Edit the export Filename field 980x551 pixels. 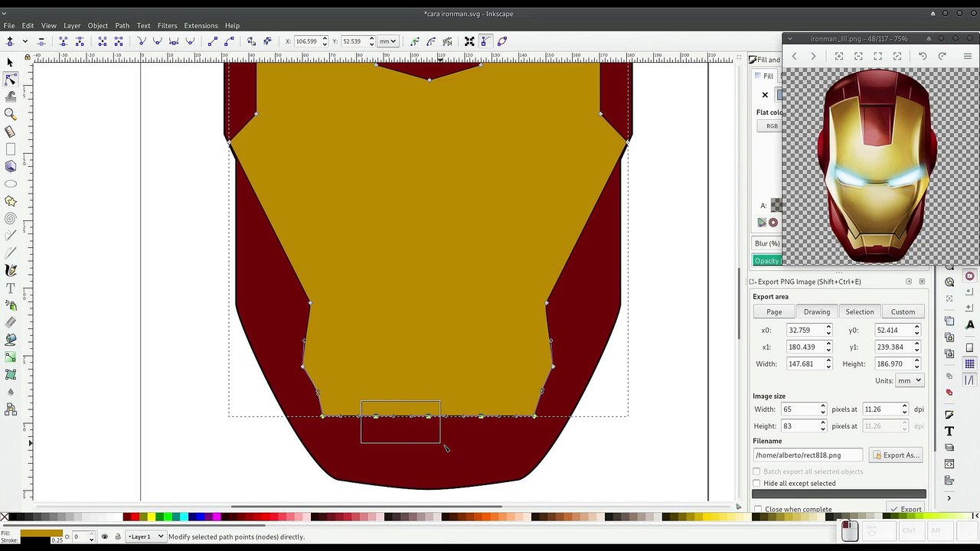[x=808, y=455]
